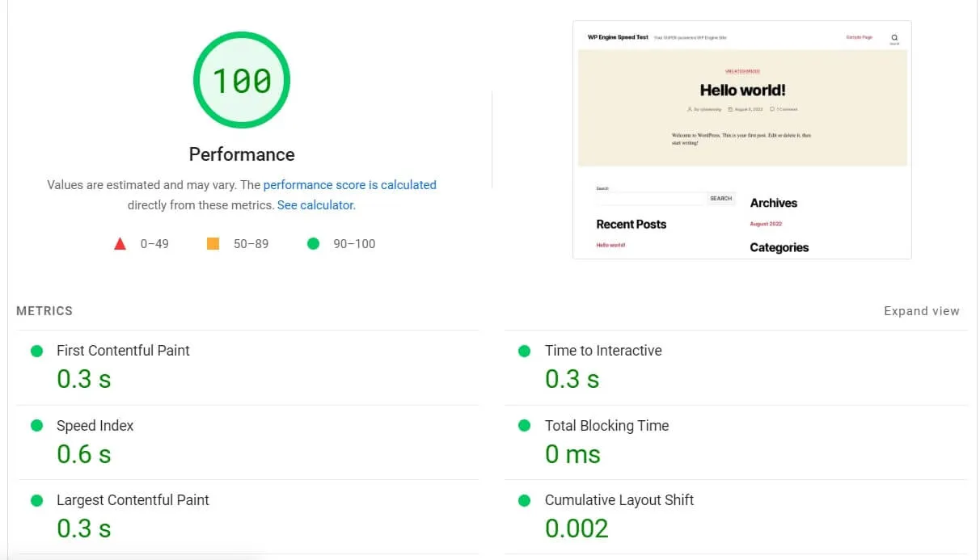
Task: Click the 0–49 legend range text
Action: click(x=154, y=243)
